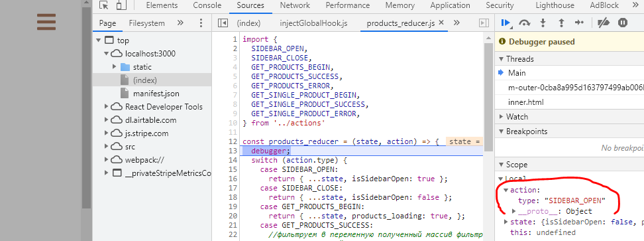
Task: Expand the js.stripe.com node
Action: [107, 133]
